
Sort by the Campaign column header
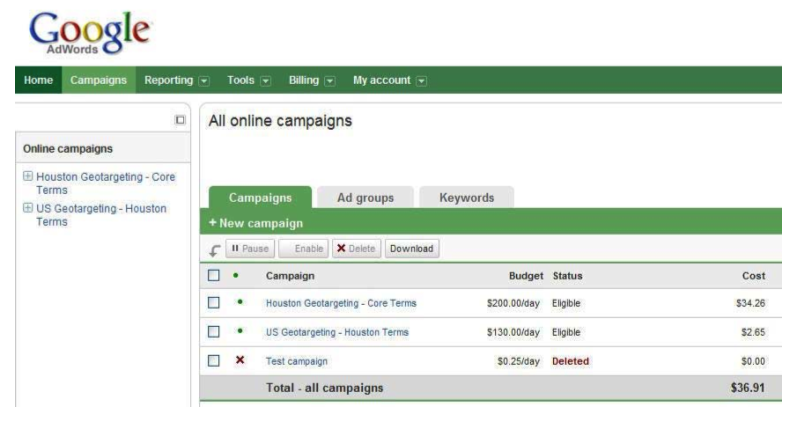click(x=290, y=276)
